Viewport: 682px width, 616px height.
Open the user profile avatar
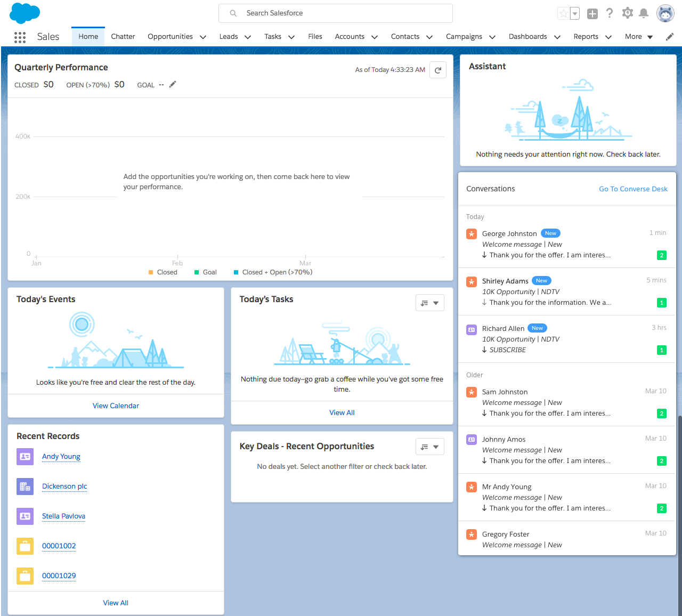click(665, 13)
